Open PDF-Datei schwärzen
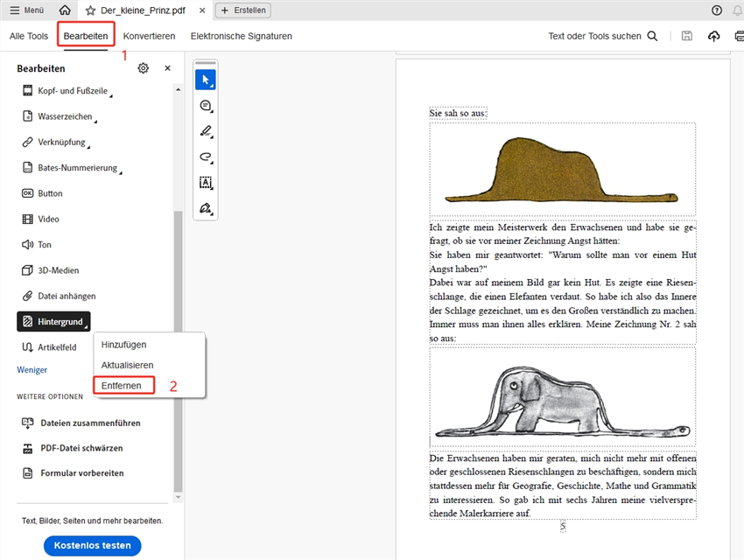The image size is (744, 560). pos(73,448)
